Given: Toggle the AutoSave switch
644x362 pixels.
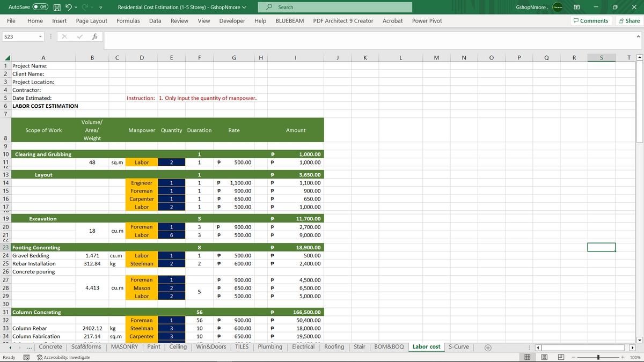Looking at the screenshot, I should 41,7.
